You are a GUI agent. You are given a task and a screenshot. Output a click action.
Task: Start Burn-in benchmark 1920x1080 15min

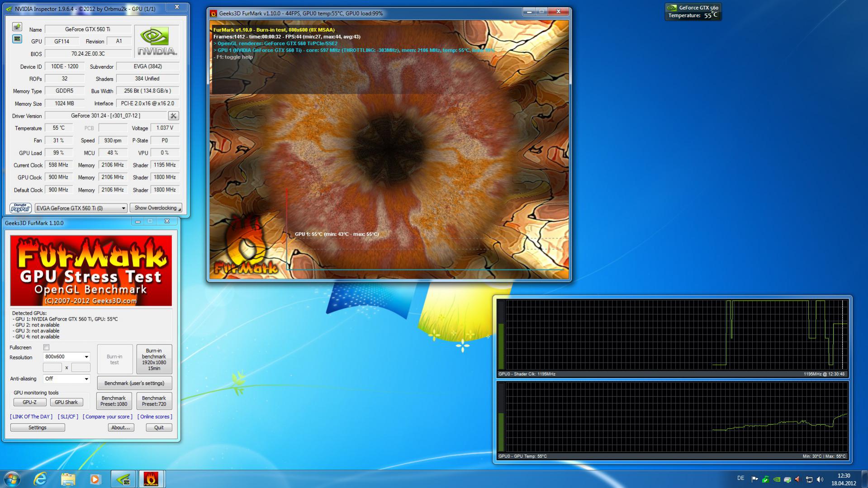(154, 360)
